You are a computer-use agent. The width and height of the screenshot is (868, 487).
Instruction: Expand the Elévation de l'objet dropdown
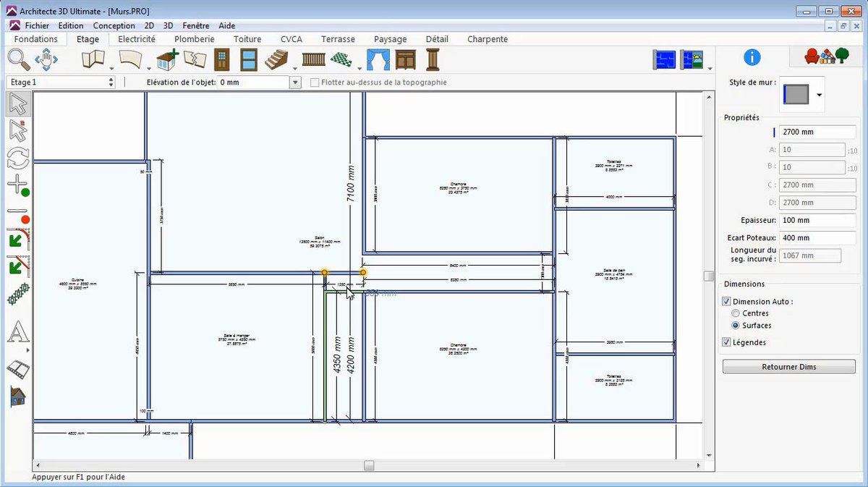pyautogui.click(x=294, y=82)
